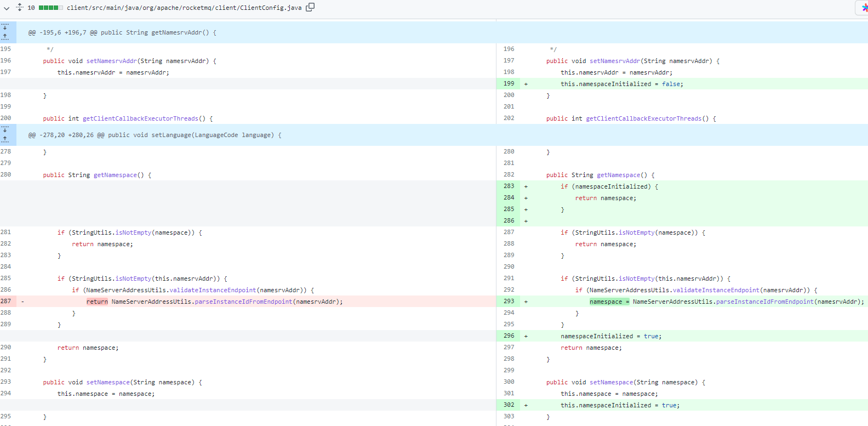Screen dimensions: 868x426
Task: Click the hunk header "@@ -195,6 +196,7 @@"
Action: pyautogui.click(x=62, y=33)
